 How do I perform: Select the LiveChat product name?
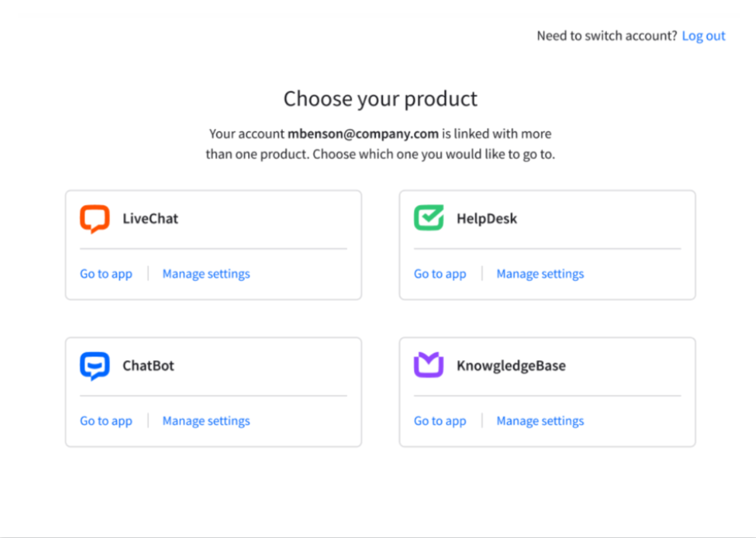point(150,219)
